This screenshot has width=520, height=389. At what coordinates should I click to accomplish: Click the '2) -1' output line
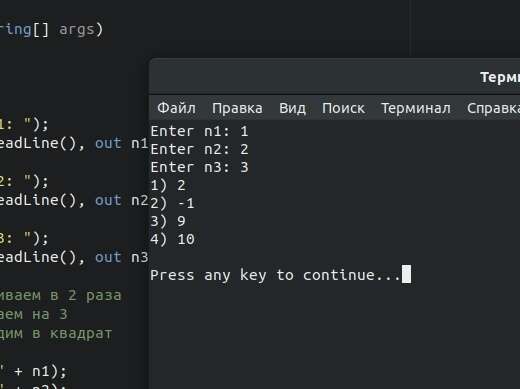pos(172,203)
